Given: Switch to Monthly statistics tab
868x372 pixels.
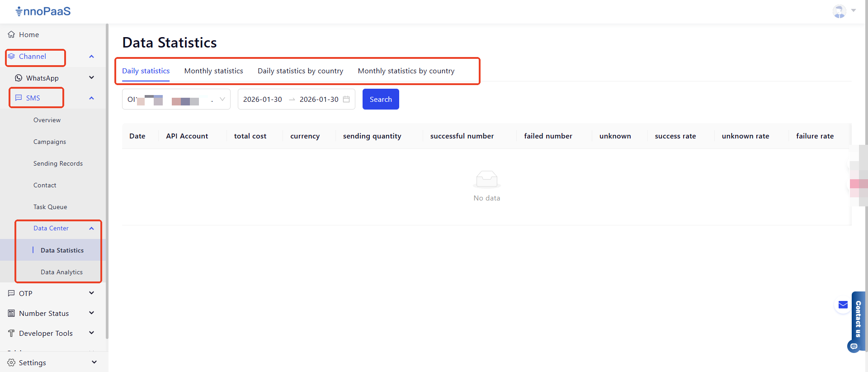Looking at the screenshot, I should [213, 71].
